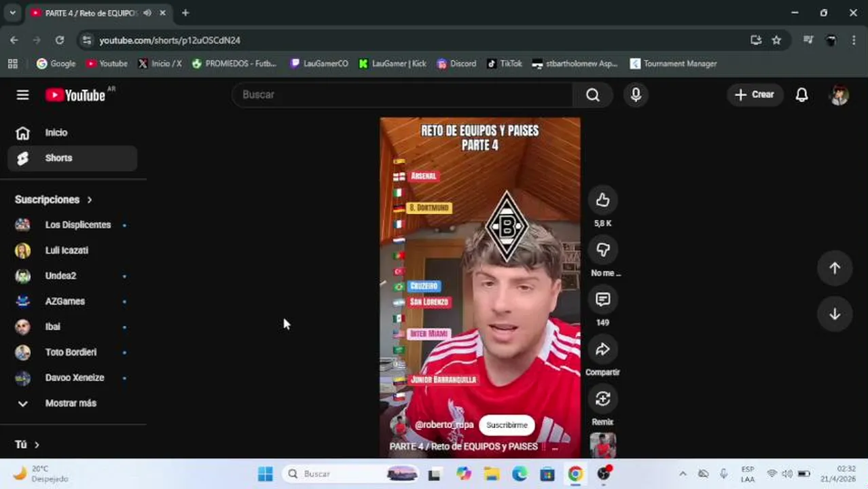This screenshot has width=868, height=489.
Task: Open the Discord bookmark
Action: [x=456, y=63]
